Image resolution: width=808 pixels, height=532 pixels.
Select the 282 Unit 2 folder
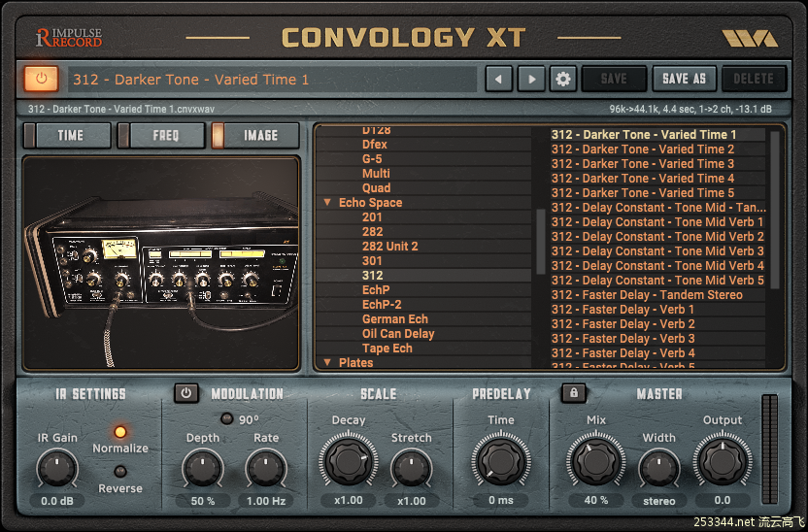tap(390, 247)
